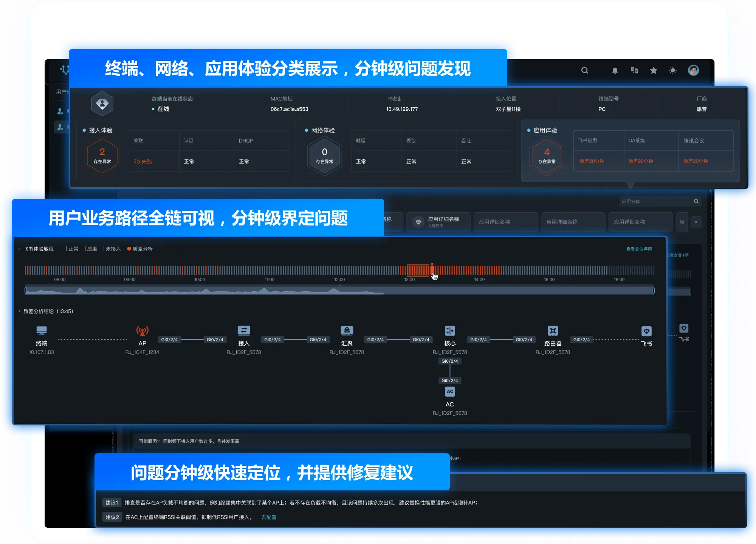
Task: Toggle 正常 legend item
Action: click(x=72, y=249)
